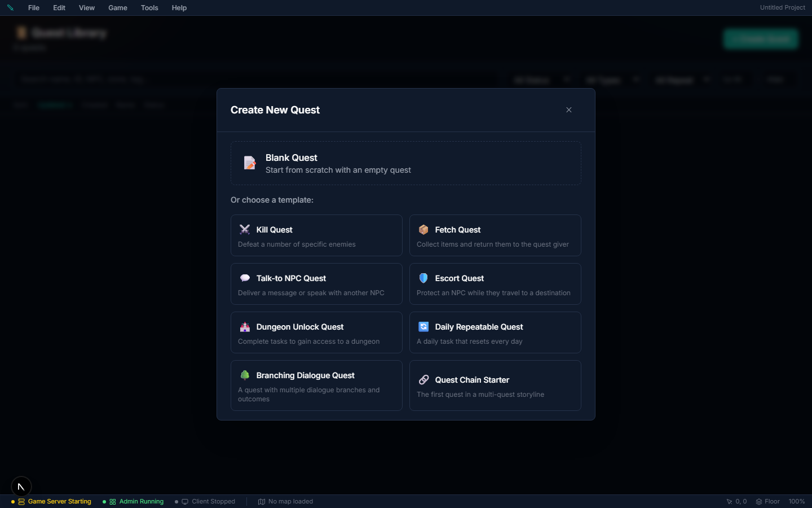Select the Branching Dialogue Quest template

pyautogui.click(x=316, y=386)
